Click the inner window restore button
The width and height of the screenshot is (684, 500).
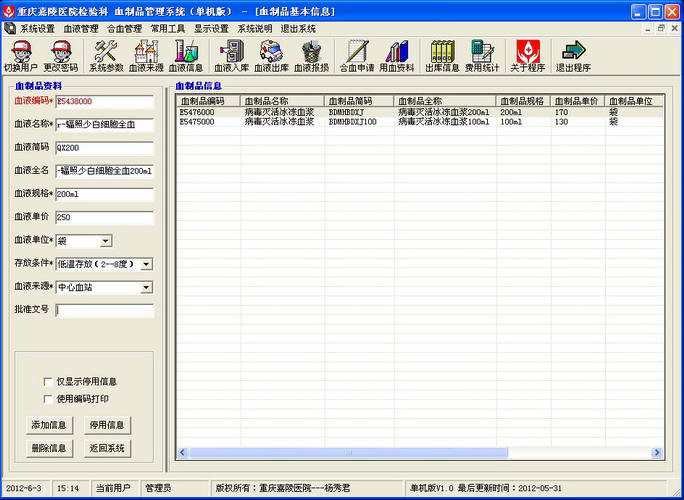(661, 28)
